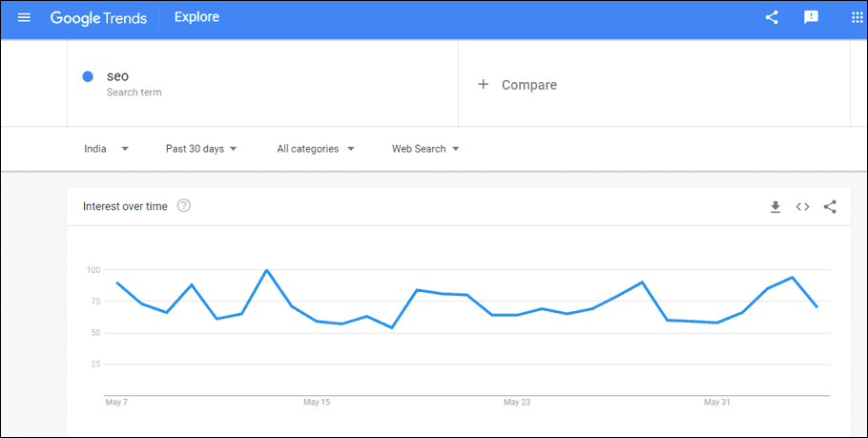Open the embed code icon
This screenshot has height=438, width=868.
click(803, 207)
